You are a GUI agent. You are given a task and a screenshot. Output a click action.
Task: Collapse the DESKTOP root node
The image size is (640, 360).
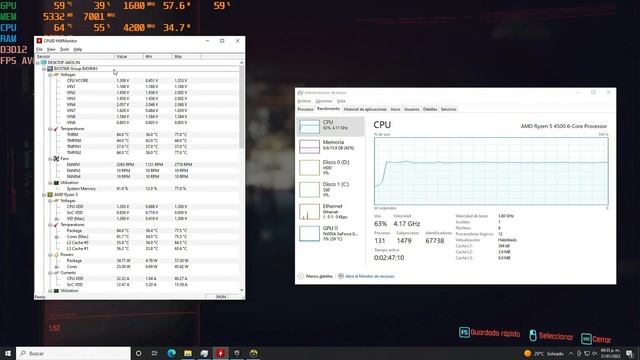point(38,62)
